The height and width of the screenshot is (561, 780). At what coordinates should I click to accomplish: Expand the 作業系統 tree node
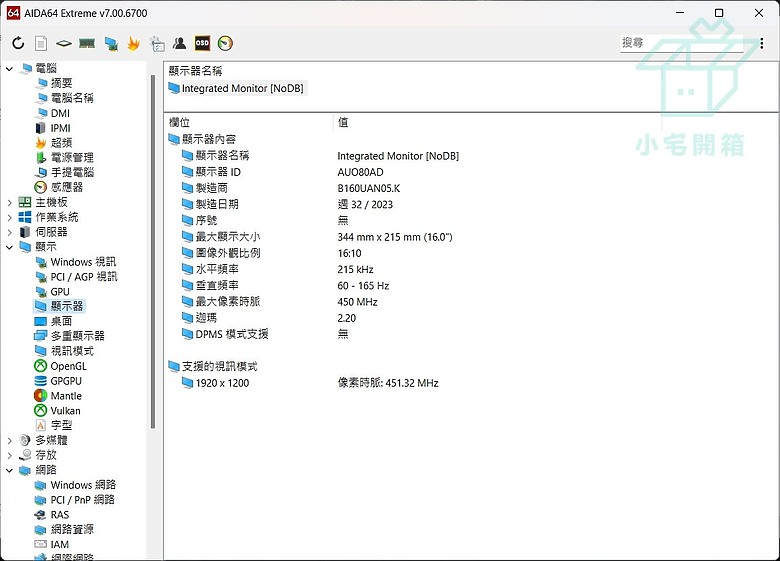click(x=9, y=217)
